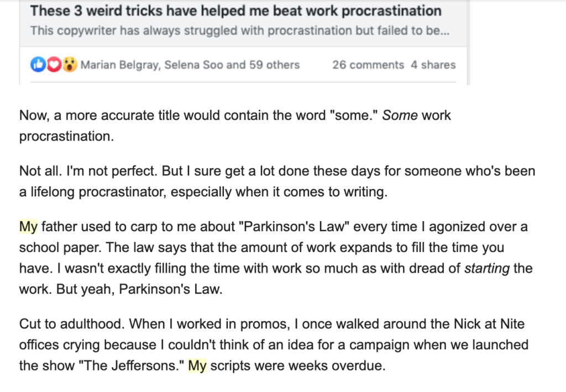The image size is (566, 392).
Task: Click the italic word 'Some' in first paragraph
Action: click(400, 116)
